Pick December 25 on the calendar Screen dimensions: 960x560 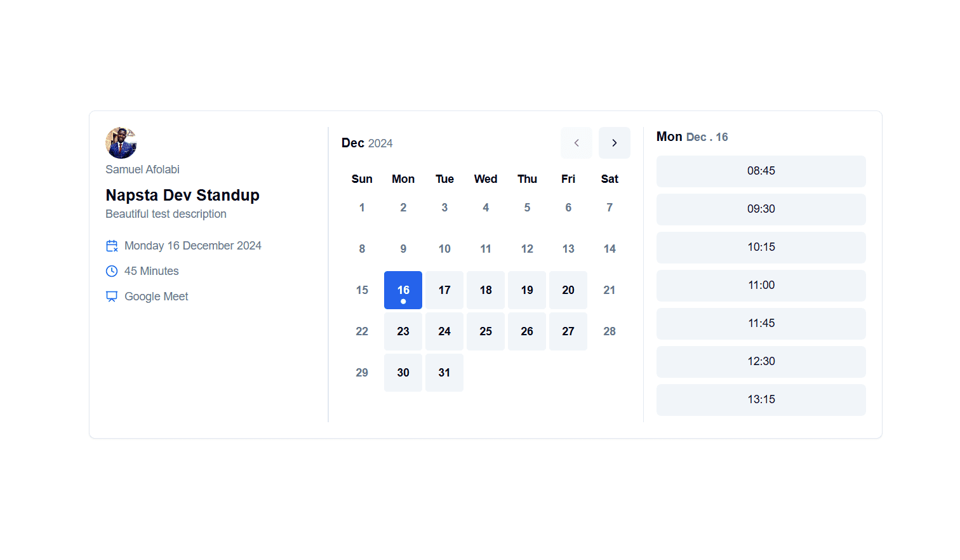(x=486, y=331)
